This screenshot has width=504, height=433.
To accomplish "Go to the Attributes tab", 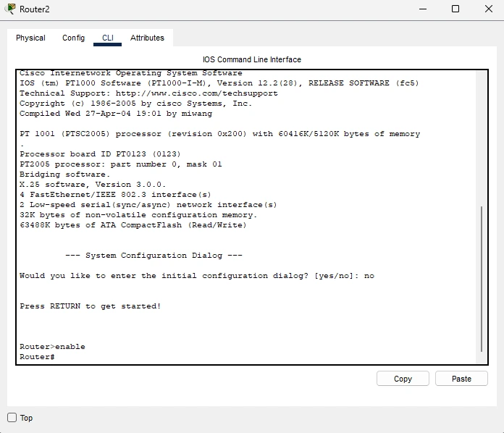I will click(147, 38).
